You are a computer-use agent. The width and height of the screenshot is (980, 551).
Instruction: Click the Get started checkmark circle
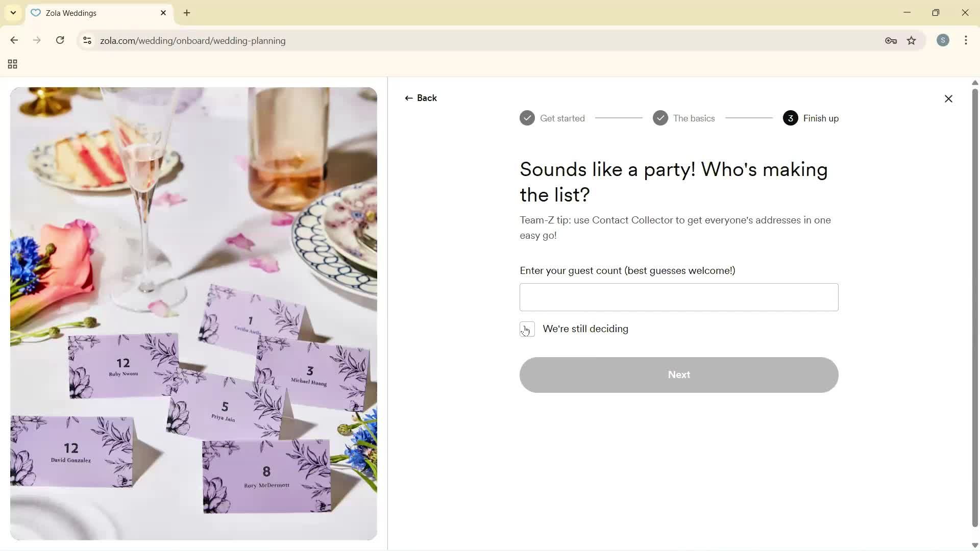pyautogui.click(x=527, y=117)
